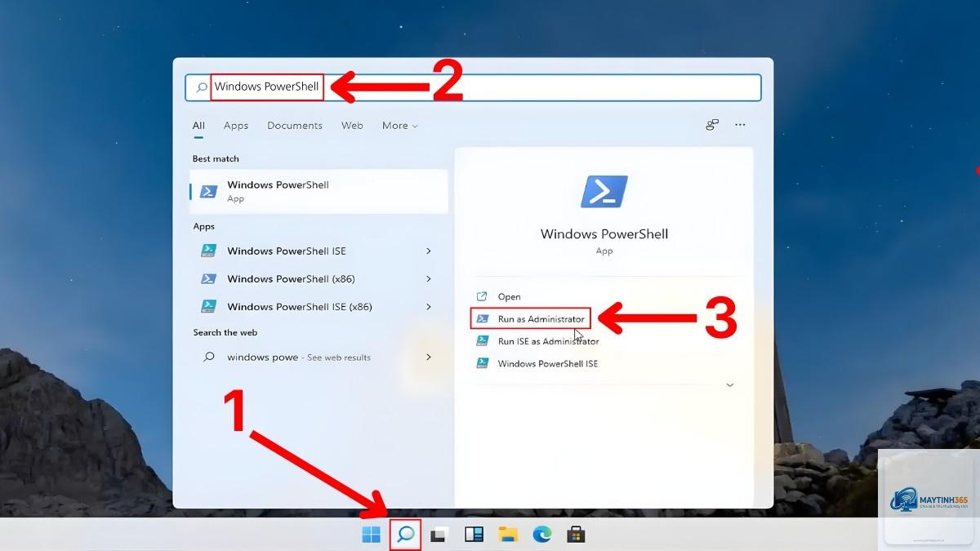Click the Windows PowerShell search input field
980x551 pixels.
[474, 87]
